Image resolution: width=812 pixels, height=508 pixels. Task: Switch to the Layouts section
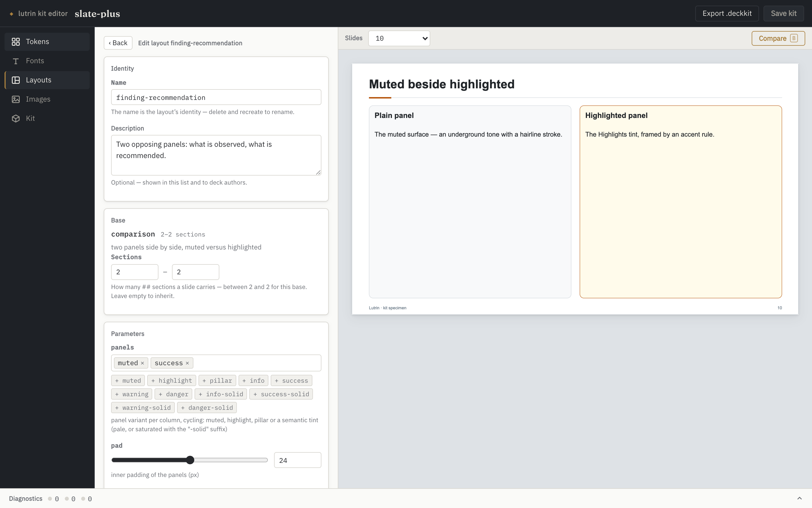coord(47,80)
